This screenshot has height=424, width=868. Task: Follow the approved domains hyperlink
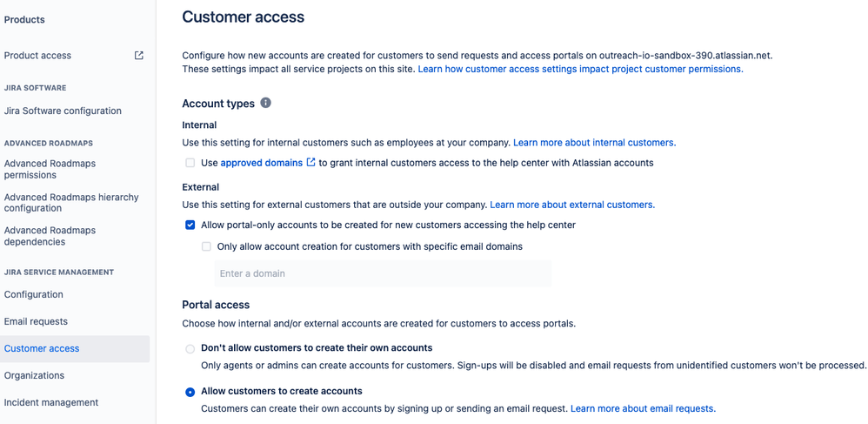click(261, 163)
